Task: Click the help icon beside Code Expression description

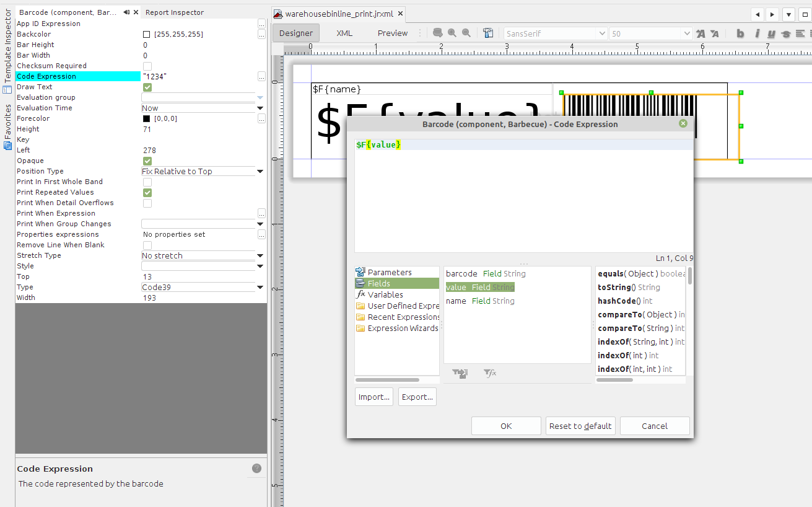Action: 256,469
